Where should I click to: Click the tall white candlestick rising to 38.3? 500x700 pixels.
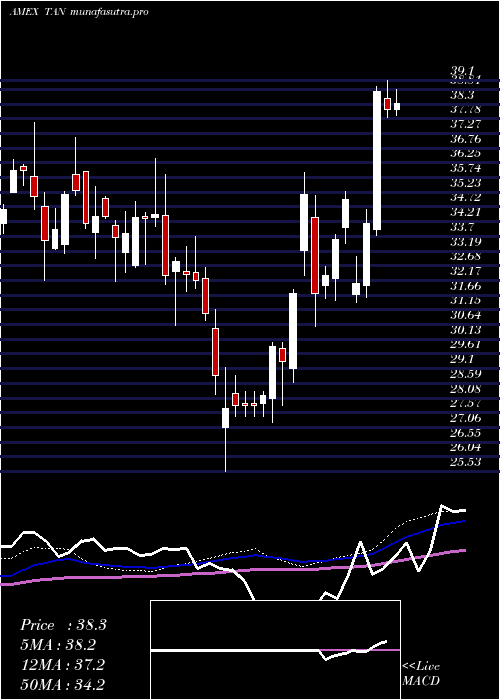377,161
